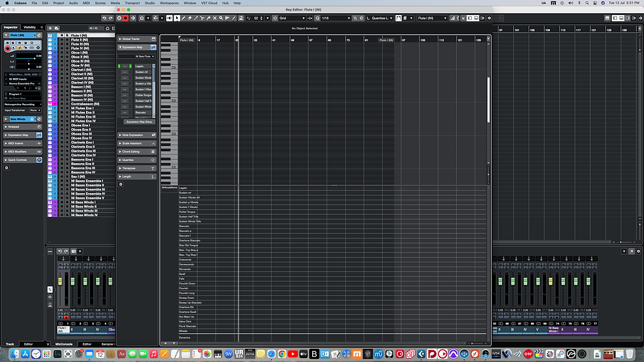Viewport: 644px width, 362px height.
Task: Toggle mute on Flute II (NI) track
Action: pos(62,40)
